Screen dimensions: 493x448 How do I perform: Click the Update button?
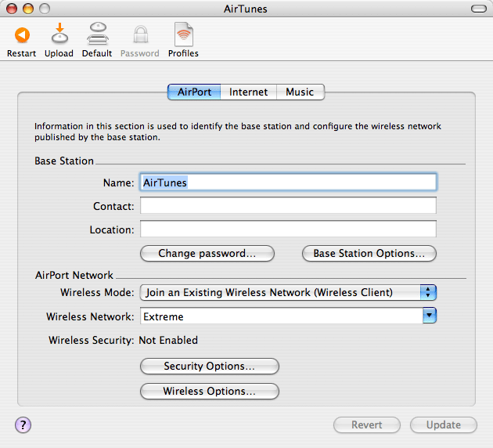click(x=444, y=425)
